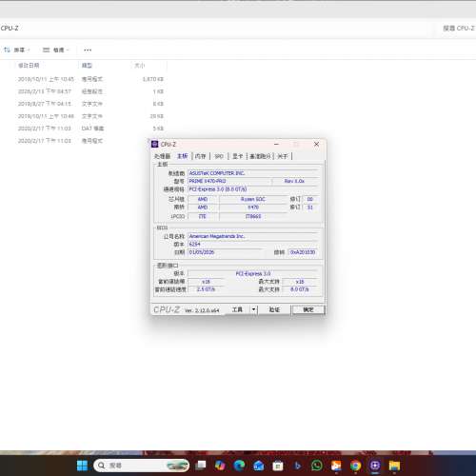Launch Copilot from the taskbar

tap(220, 466)
